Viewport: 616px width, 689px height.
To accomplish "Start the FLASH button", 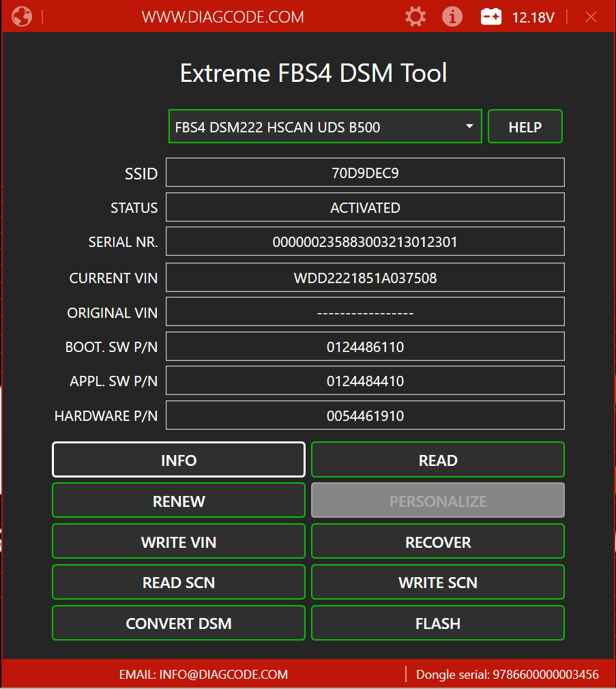I will point(437,624).
